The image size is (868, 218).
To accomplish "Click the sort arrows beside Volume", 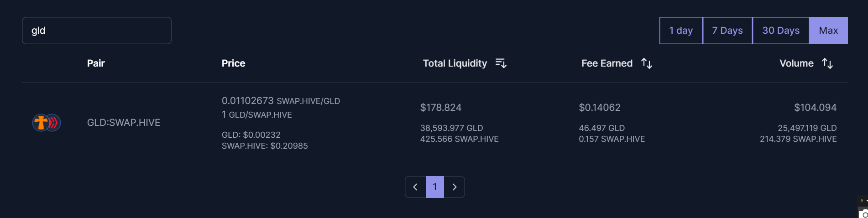I will pos(827,63).
